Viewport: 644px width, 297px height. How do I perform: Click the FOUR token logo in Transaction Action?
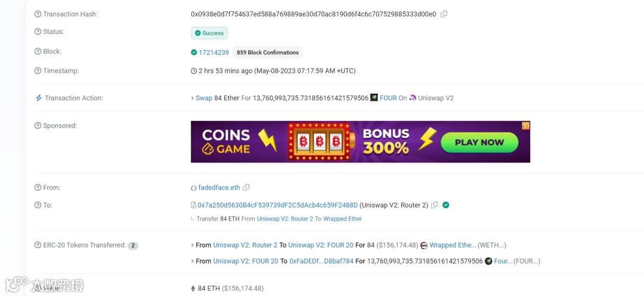[x=374, y=98]
